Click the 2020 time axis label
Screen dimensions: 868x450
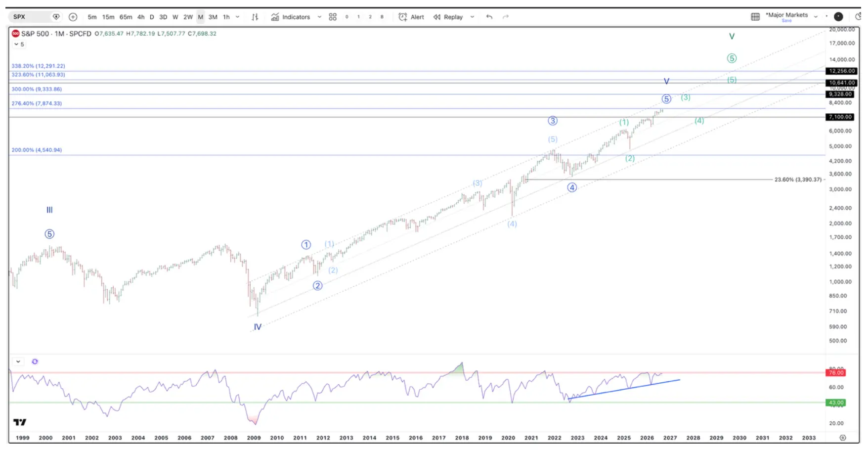pos(508,438)
